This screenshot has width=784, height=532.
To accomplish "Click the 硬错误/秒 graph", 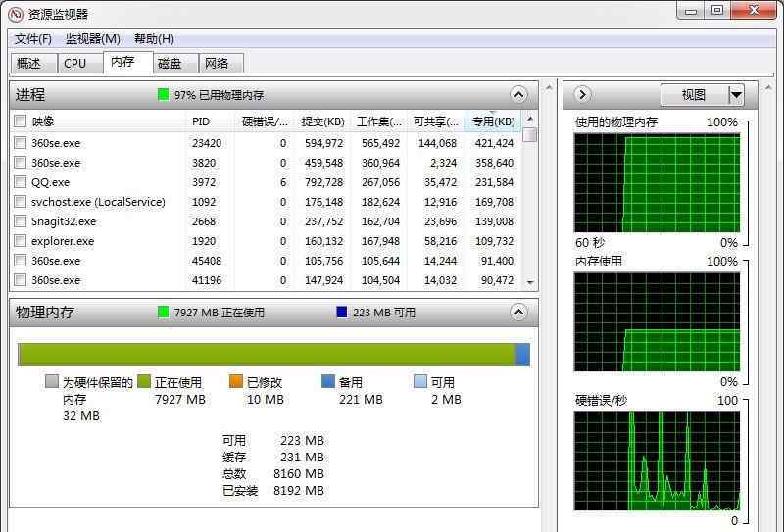I will (x=657, y=461).
